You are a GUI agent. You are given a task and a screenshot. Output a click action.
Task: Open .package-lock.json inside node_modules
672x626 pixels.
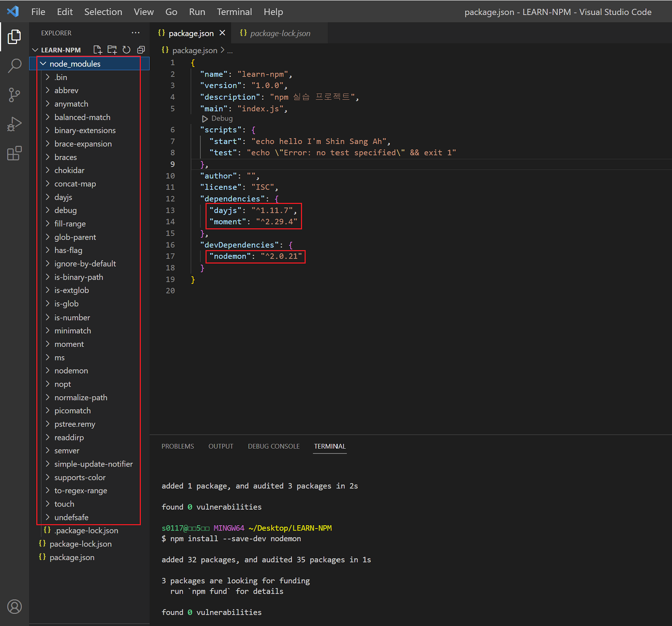point(89,531)
